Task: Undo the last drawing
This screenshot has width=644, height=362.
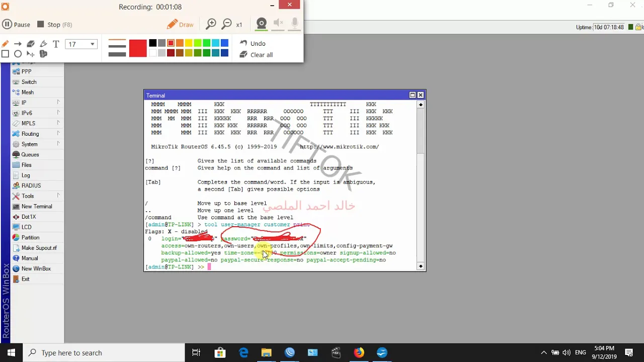Action: coord(253,43)
